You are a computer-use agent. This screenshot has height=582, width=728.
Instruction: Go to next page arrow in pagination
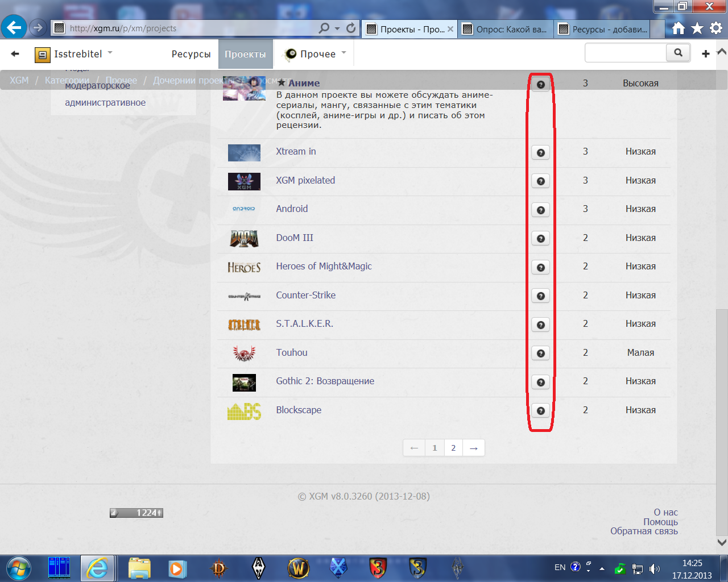point(474,448)
